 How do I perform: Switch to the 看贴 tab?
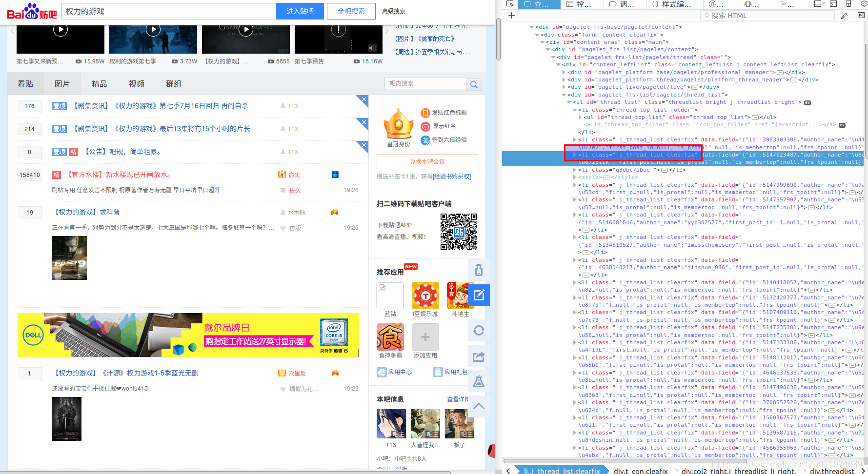[25, 84]
